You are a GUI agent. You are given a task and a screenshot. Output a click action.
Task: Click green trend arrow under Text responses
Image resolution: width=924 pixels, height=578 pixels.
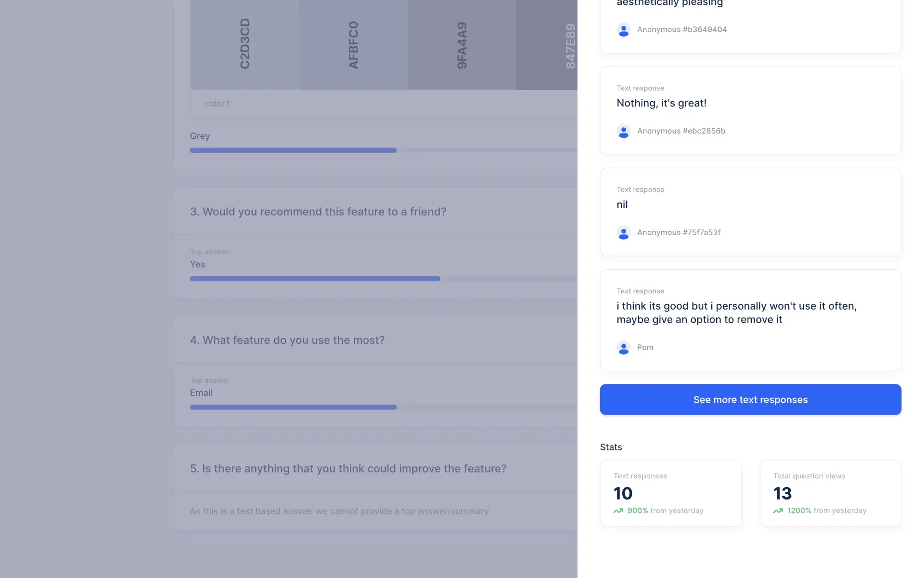pos(618,511)
